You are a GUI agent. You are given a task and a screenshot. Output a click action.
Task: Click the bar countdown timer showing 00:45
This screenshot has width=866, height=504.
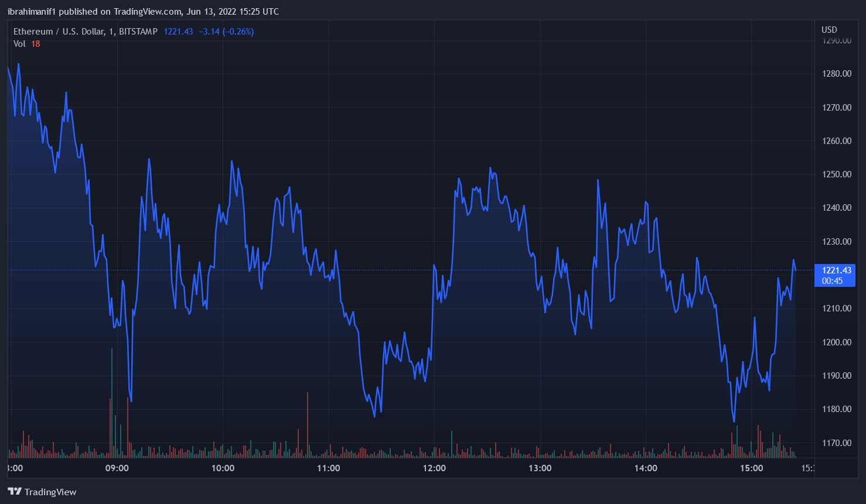[x=834, y=280]
